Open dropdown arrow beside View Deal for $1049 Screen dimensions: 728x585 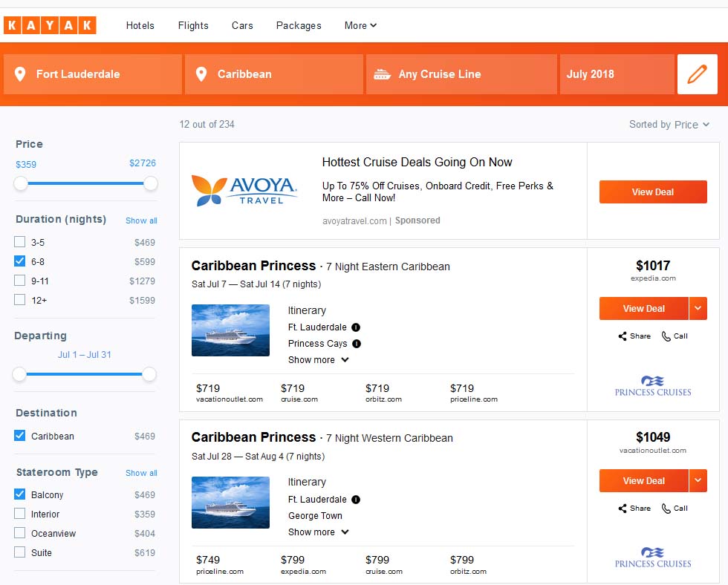tap(698, 480)
